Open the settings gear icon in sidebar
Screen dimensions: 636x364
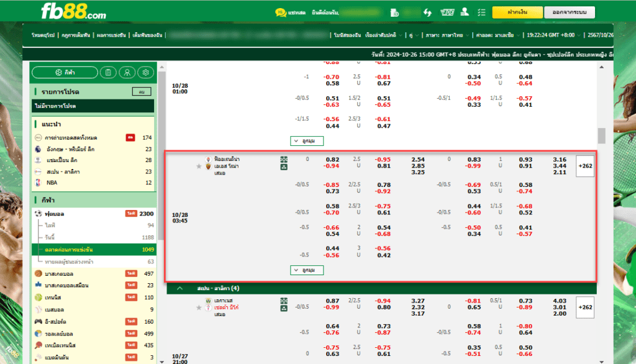coord(145,72)
